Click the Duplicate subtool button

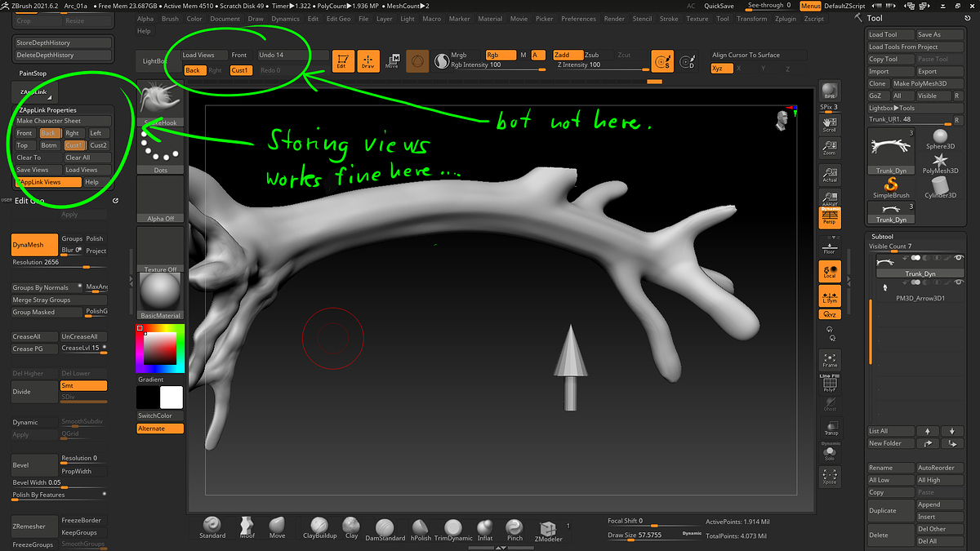891,510
